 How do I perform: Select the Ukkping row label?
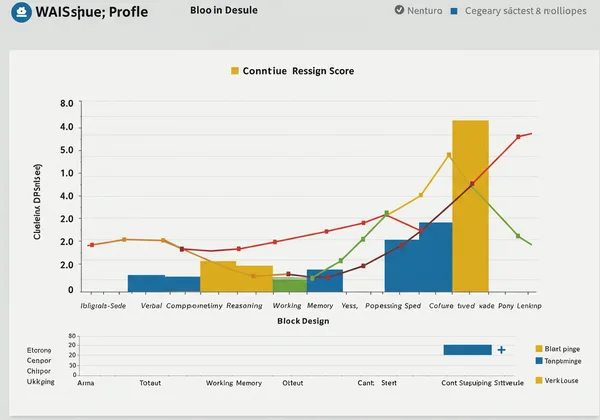click(x=40, y=381)
